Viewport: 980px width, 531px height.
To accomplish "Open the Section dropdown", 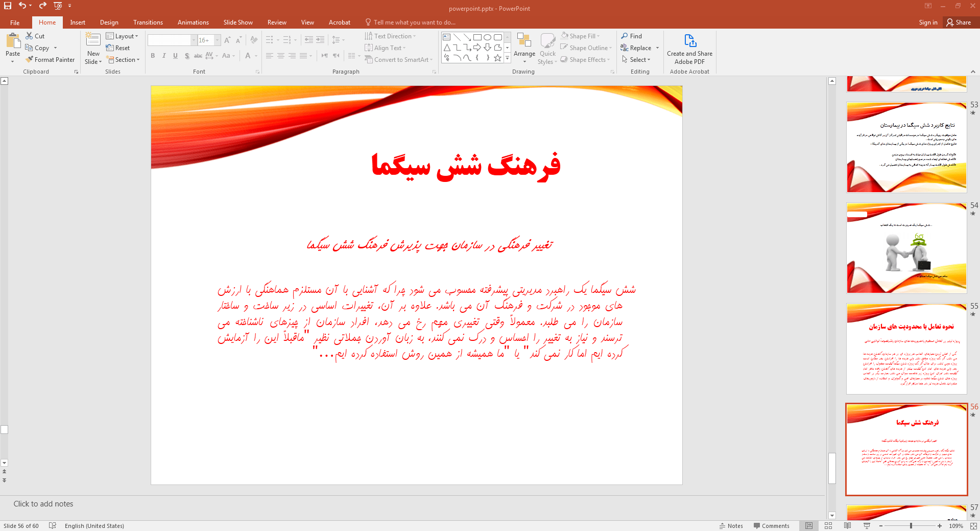I will pyautogui.click(x=123, y=60).
